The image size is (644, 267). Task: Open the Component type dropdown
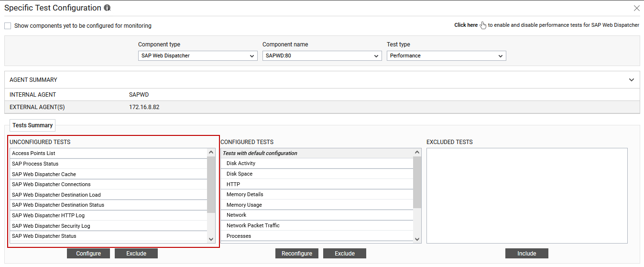click(198, 56)
